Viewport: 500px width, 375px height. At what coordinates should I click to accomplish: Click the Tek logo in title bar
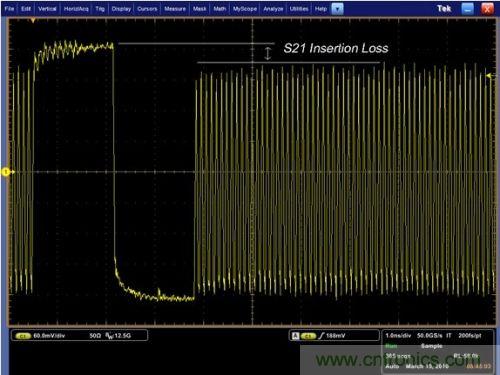tap(444, 9)
